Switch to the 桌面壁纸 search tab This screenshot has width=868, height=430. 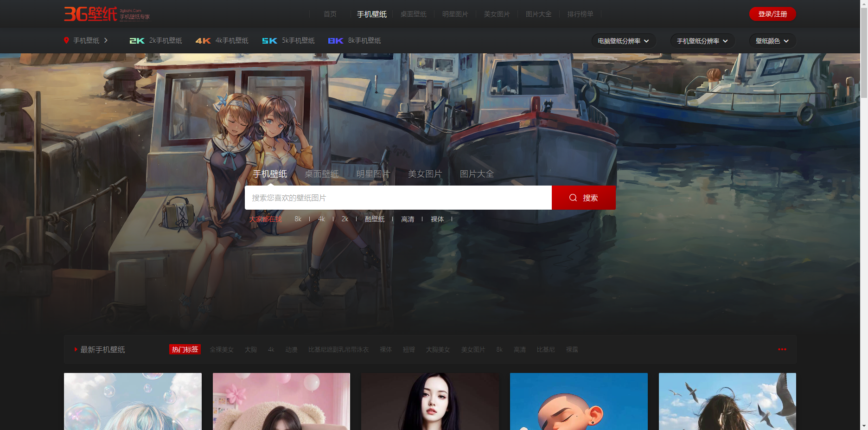(x=322, y=174)
